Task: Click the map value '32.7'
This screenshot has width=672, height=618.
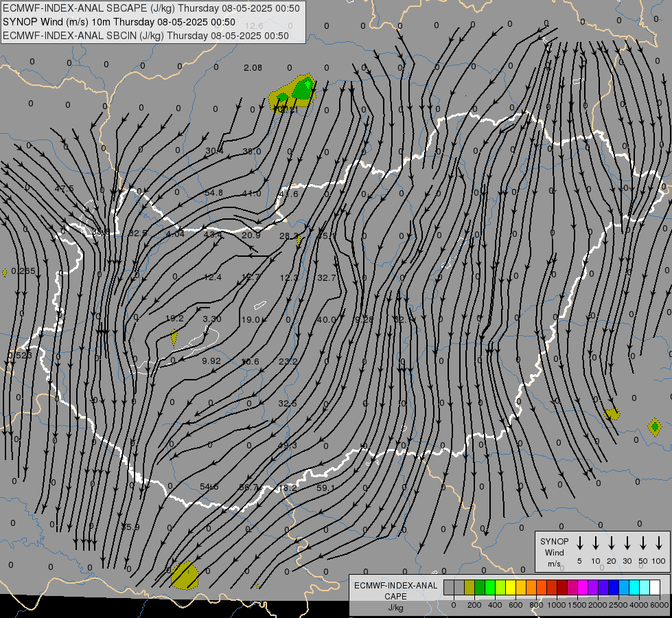Action: pyautogui.click(x=327, y=278)
